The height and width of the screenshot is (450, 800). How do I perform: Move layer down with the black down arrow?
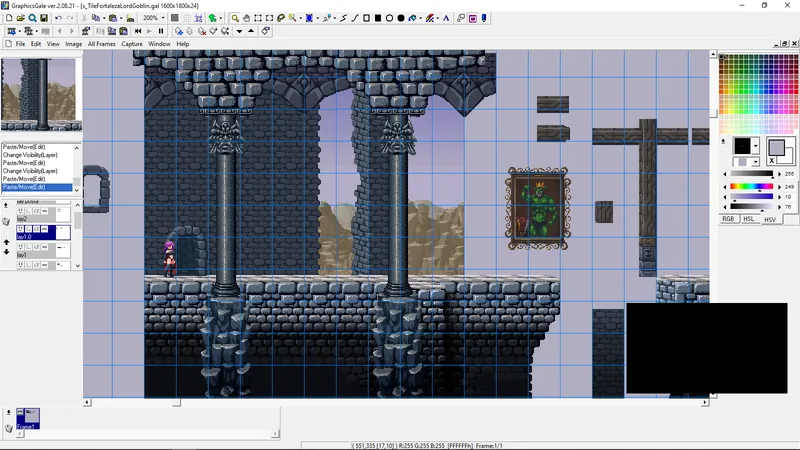(x=239, y=31)
